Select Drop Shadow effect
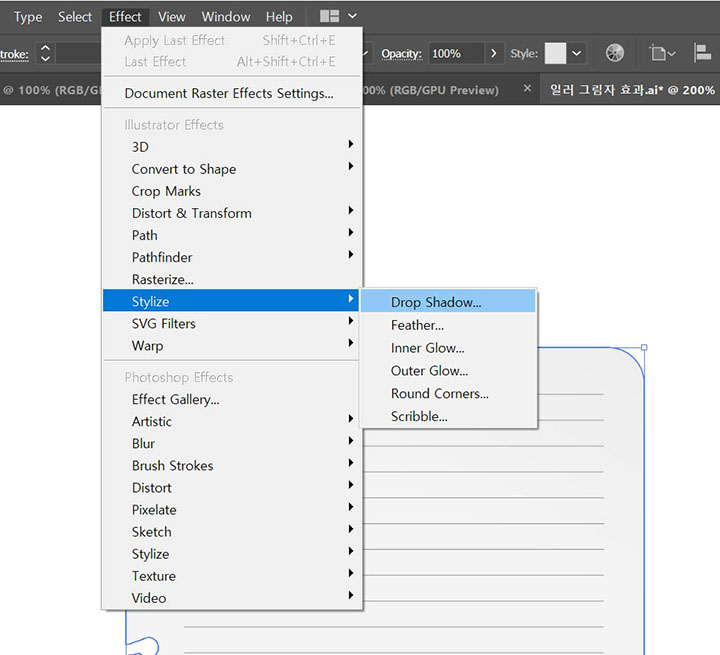720x655 pixels. [x=448, y=302]
